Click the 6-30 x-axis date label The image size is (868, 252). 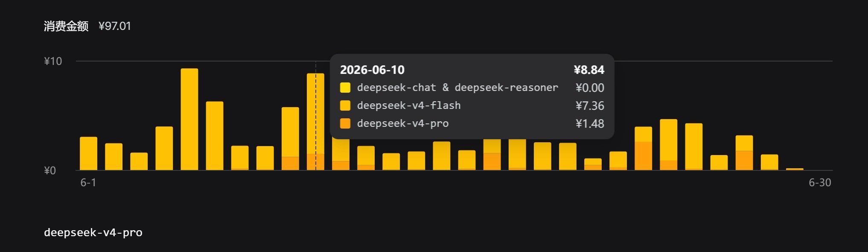tap(820, 183)
